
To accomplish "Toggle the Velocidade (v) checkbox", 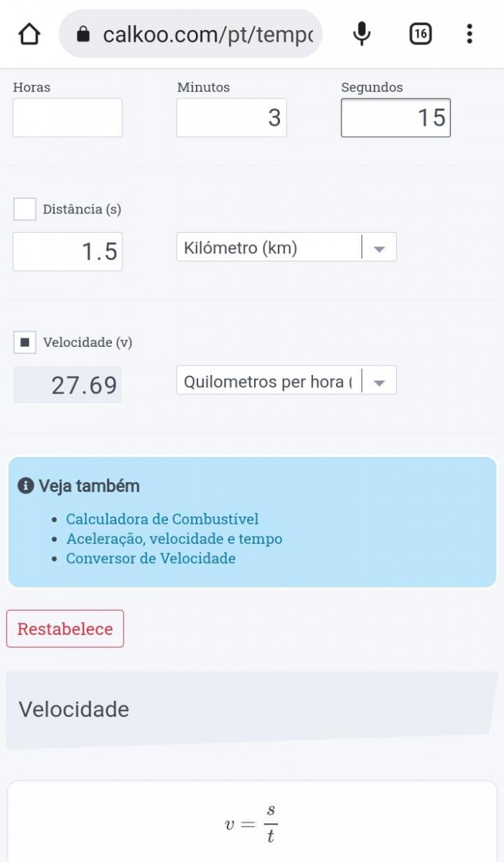I will pos(25,343).
